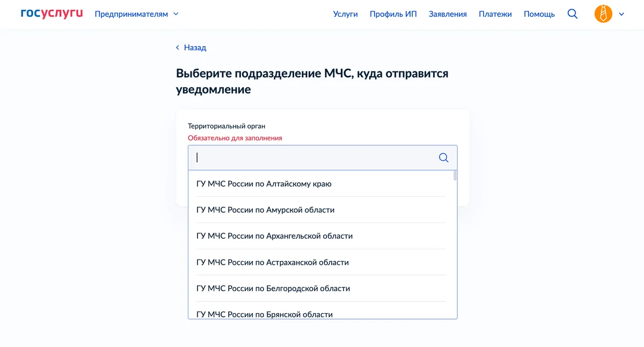The width and height of the screenshot is (644, 347).
Task: Expand the profile menu chevron beside avatar
Action: click(x=621, y=15)
